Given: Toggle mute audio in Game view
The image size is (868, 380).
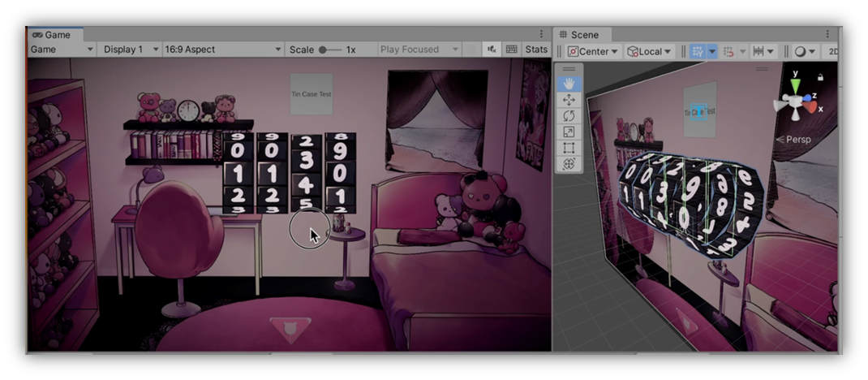Looking at the screenshot, I should pyautogui.click(x=492, y=50).
